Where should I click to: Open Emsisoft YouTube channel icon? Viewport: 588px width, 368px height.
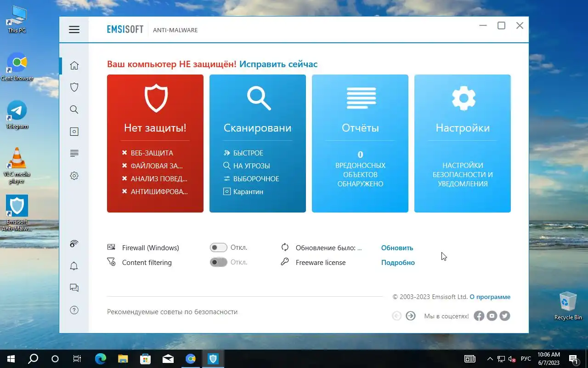click(492, 316)
